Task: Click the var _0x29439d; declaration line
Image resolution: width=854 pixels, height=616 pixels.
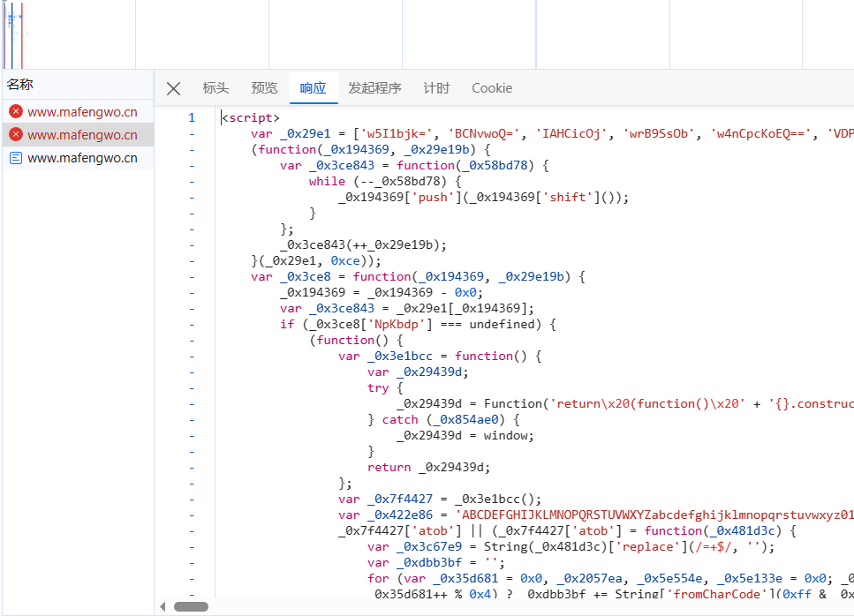Action: 418,372
